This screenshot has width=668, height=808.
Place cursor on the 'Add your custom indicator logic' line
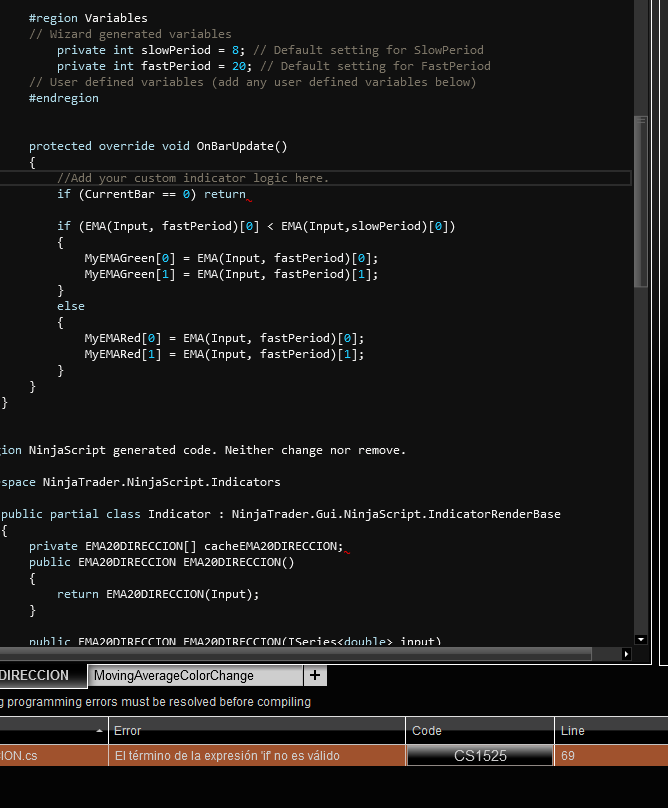coord(193,178)
